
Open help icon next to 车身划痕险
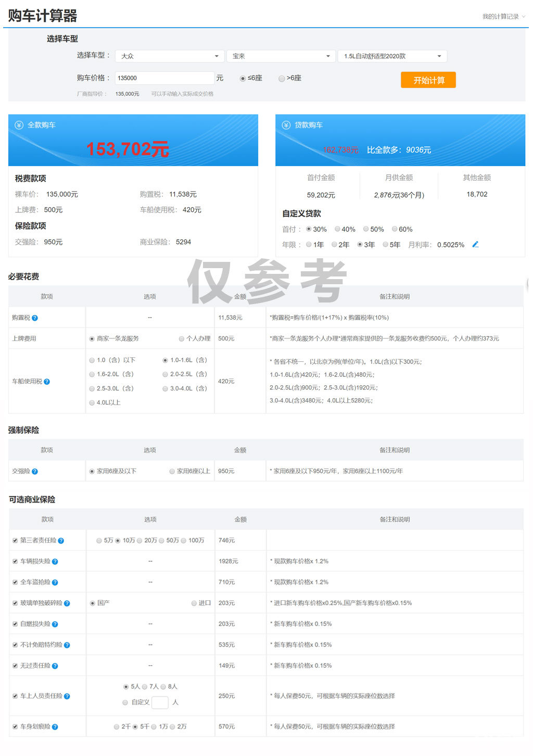click(x=55, y=727)
